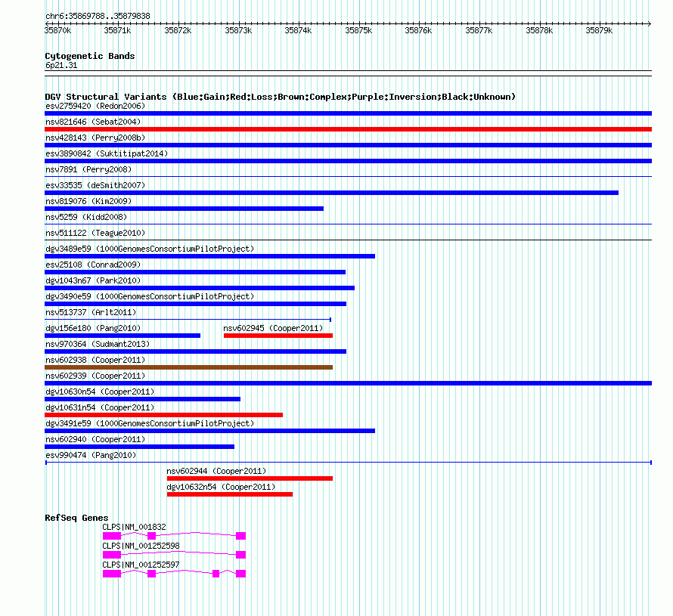Click nsv5259 (Kidd2008) label
The image size is (673, 616).
point(86,217)
